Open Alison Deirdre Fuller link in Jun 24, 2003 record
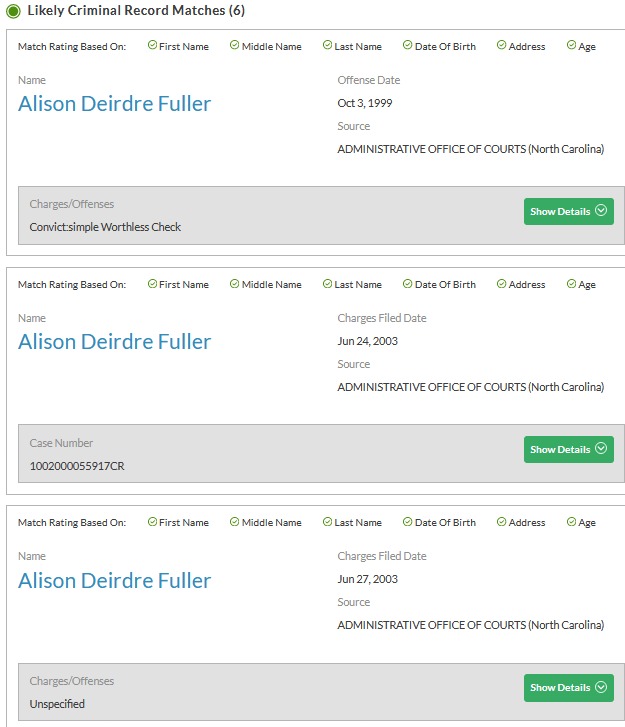Image resolution: width=625 pixels, height=727 pixels. point(115,342)
